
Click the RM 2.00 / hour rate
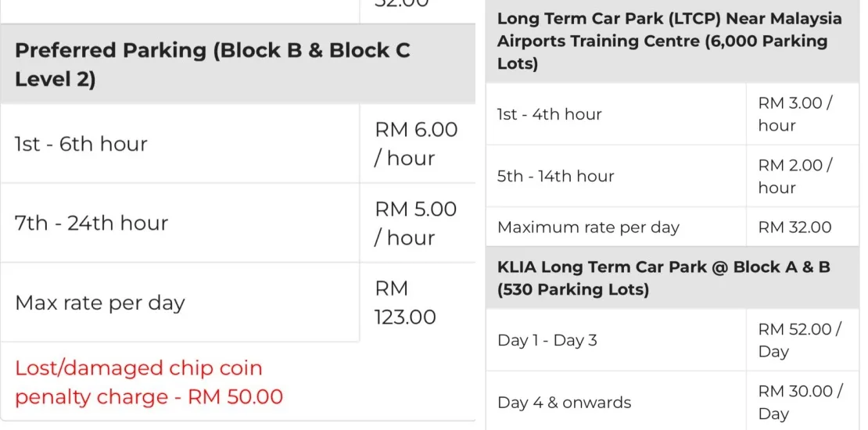[x=795, y=177]
